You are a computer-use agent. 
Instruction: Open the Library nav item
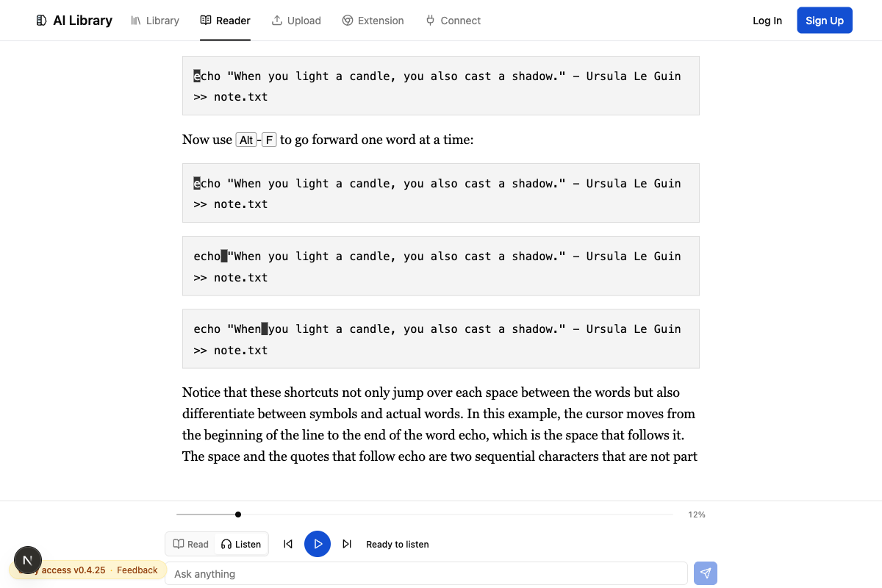[x=155, y=21]
